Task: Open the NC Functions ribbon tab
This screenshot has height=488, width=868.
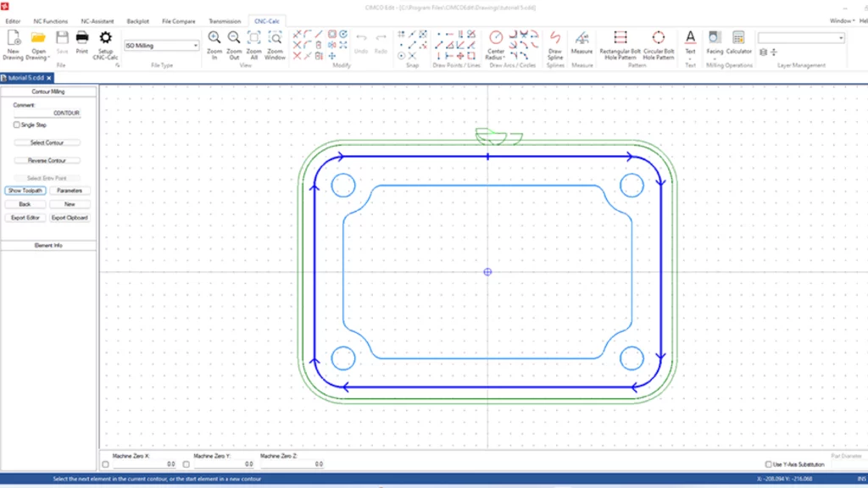Action: [x=50, y=20]
